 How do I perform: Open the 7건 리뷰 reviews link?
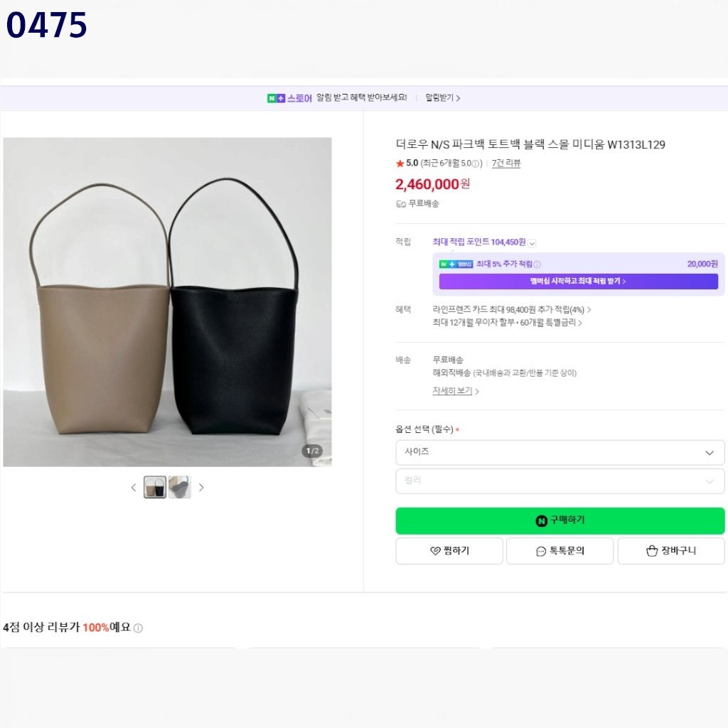point(506,163)
